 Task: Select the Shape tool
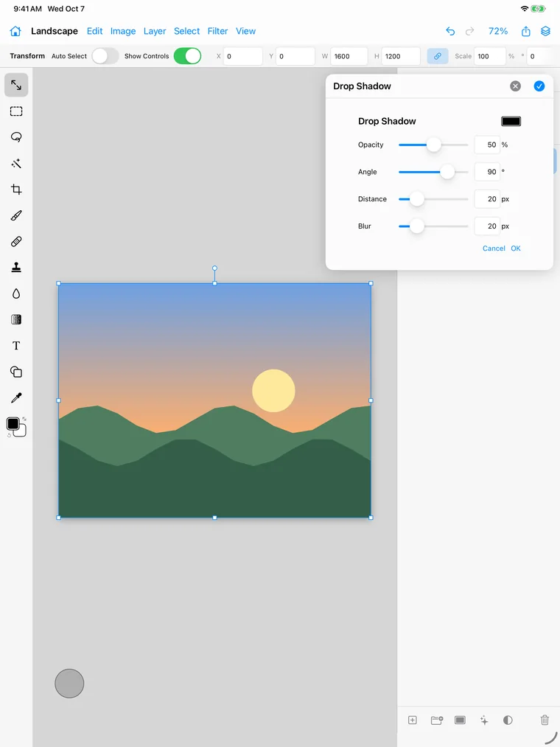coord(16,372)
